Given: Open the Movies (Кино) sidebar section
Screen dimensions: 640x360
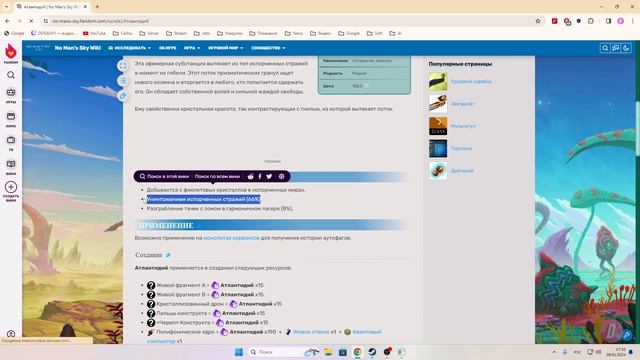Looking at the screenshot, I should point(11,119).
